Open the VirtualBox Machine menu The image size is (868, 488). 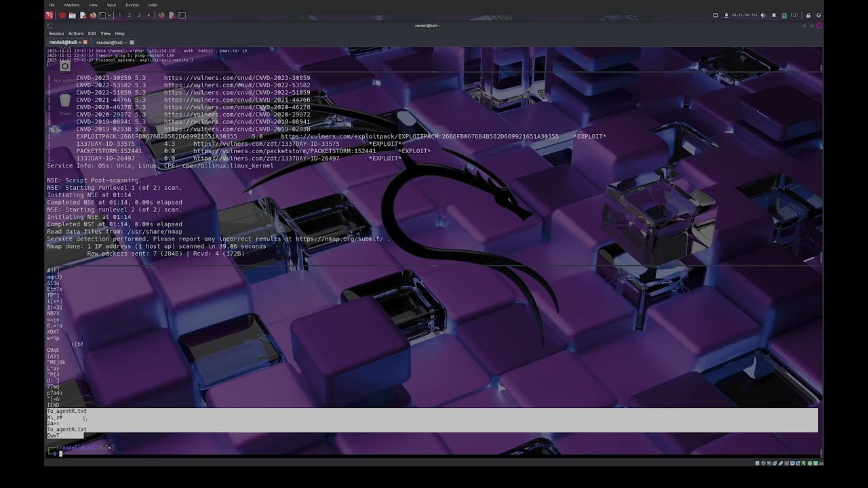click(72, 5)
